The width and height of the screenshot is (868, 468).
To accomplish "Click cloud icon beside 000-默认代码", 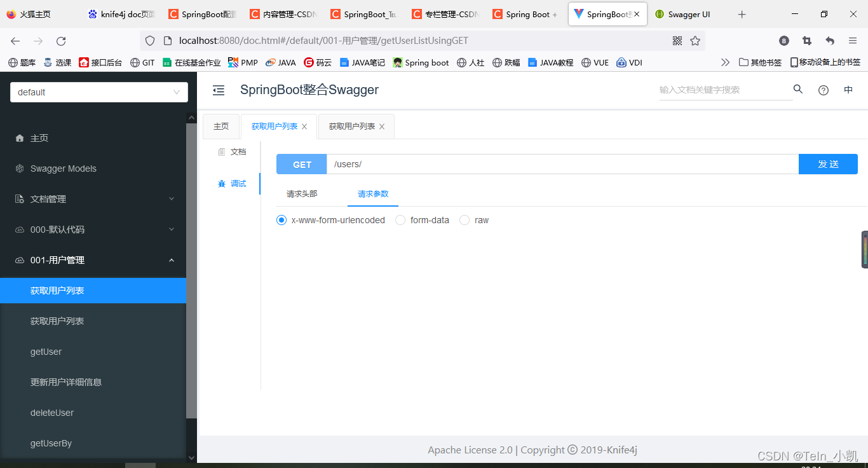I will pos(20,230).
